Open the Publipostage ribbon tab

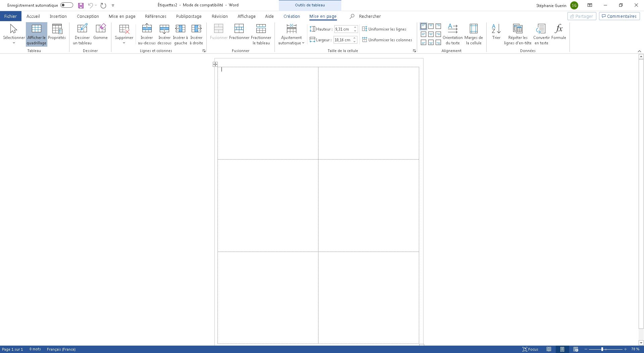tap(189, 16)
